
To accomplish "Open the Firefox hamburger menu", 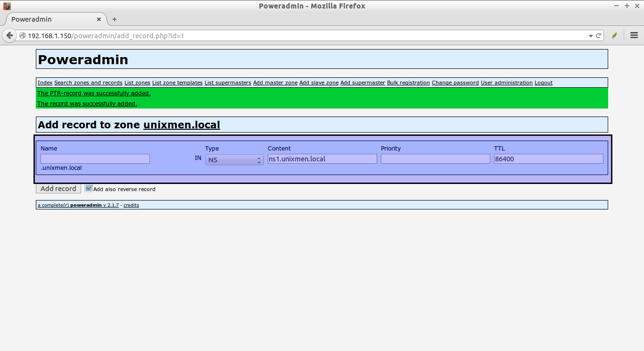I will point(634,35).
